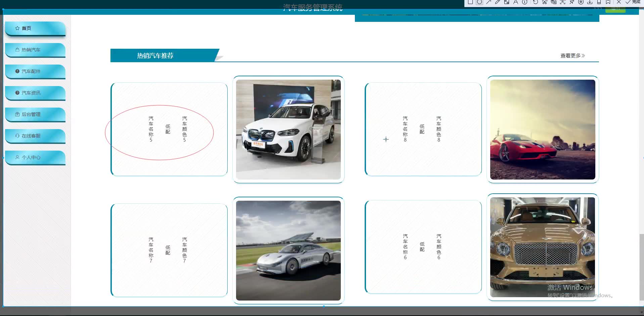Screen dimensions: 644x316
Task: Open the white BMW SUV photo
Action: [288, 129]
